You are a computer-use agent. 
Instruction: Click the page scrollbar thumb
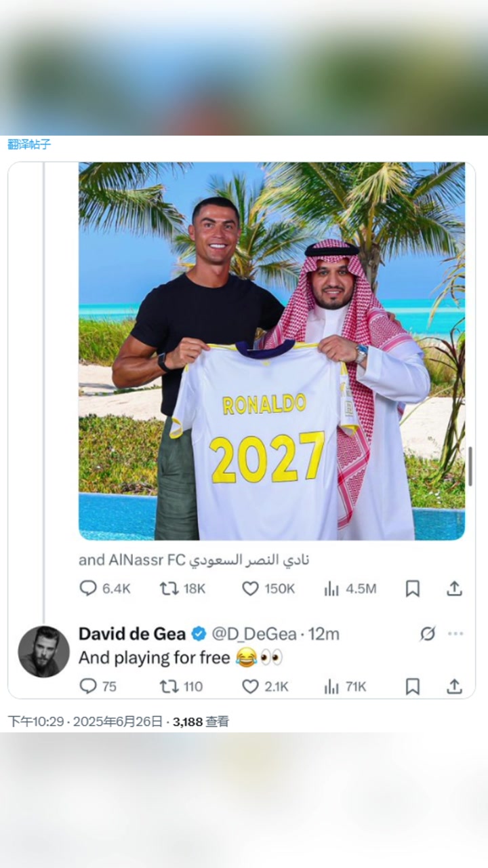470,466
